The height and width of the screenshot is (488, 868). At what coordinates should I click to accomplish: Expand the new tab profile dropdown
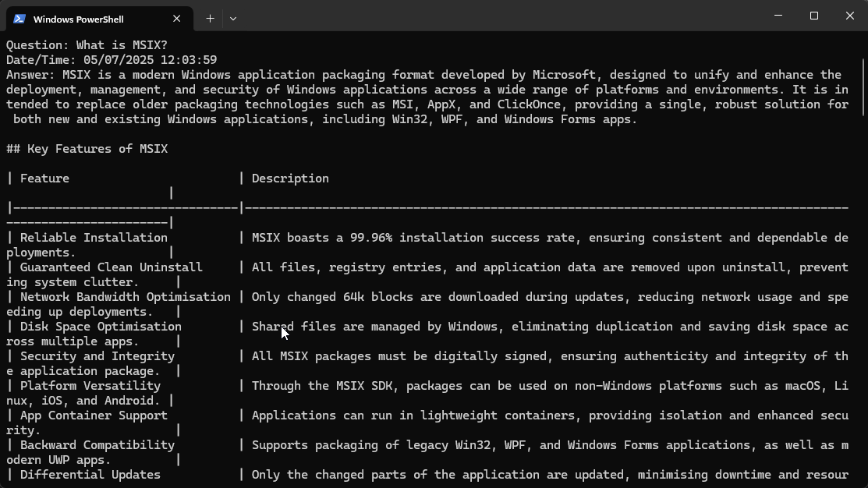pyautogui.click(x=233, y=19)
